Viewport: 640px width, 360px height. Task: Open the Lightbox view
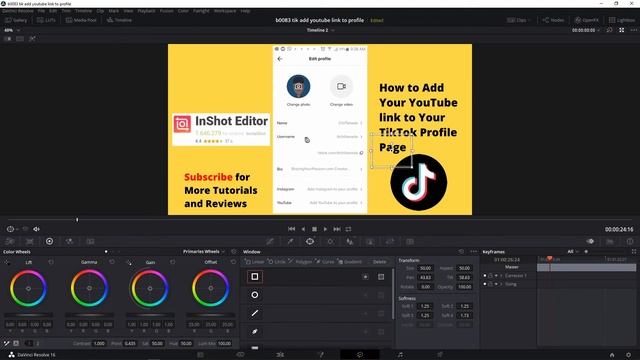pyautogui.click(x=622, y=20)
